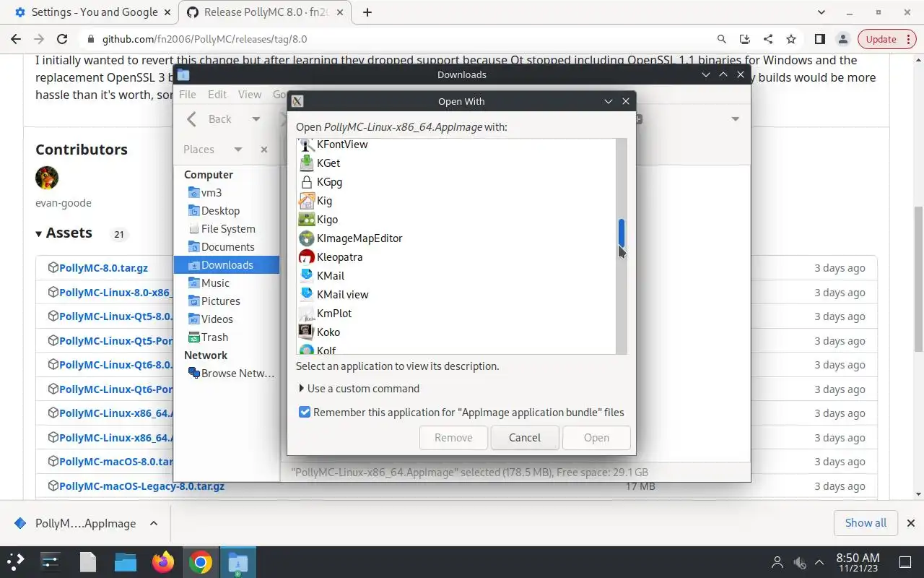
Task: Select the Kig application icon
Action: click(306, 201)
